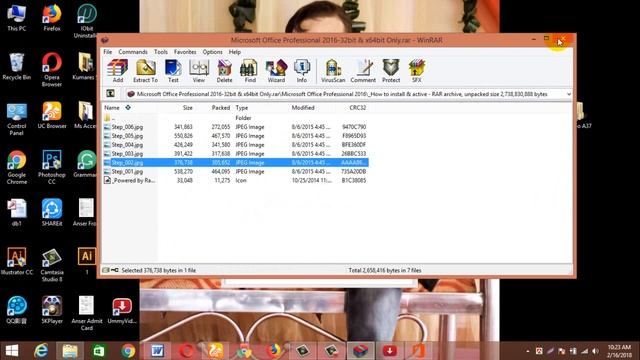Screen dimensions: 640x360
Task: Click the Delete toolbar icon
Action: (x=224, y=71)
